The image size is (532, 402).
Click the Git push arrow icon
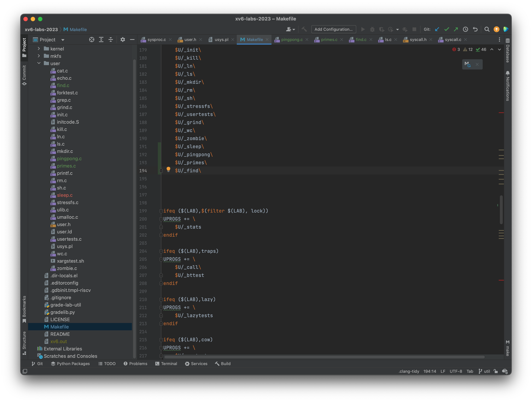click(x=456, y=29)
